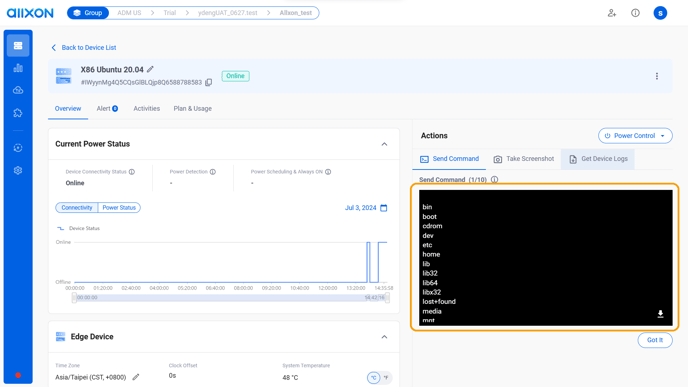Open the Get Device Logs tab

[x=598, y=159]
